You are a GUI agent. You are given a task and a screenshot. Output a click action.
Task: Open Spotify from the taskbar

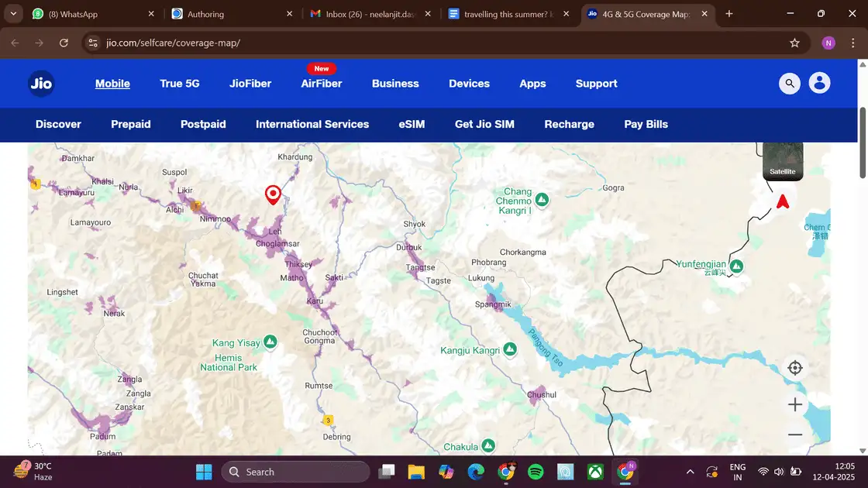tap(535, 471)
